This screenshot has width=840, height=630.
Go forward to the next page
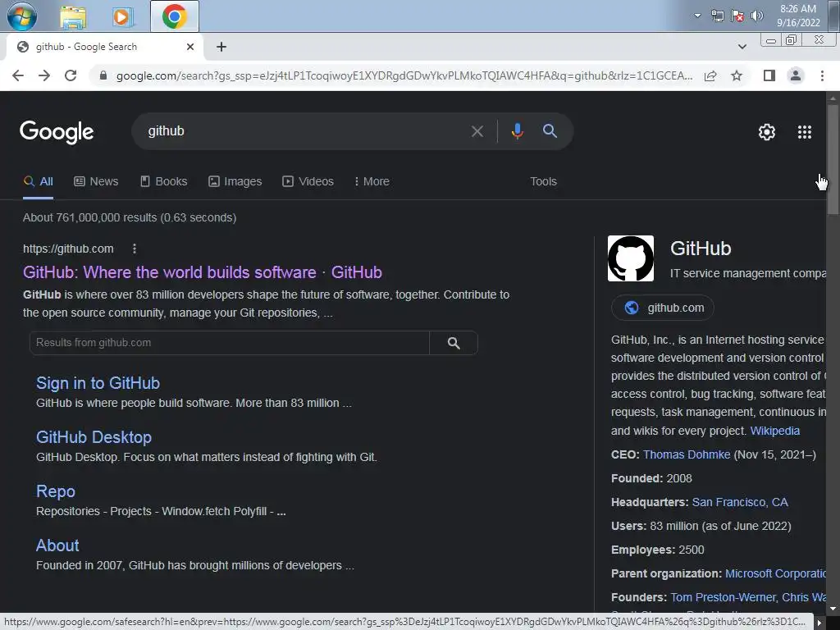pyautogui.click(x=44, y=75)
